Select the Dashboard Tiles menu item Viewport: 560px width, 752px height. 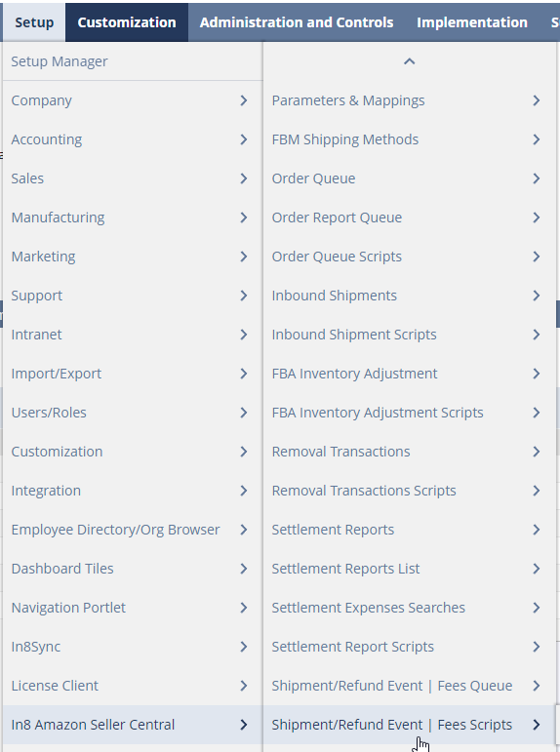pyautogui.click(x=133, y=569)
